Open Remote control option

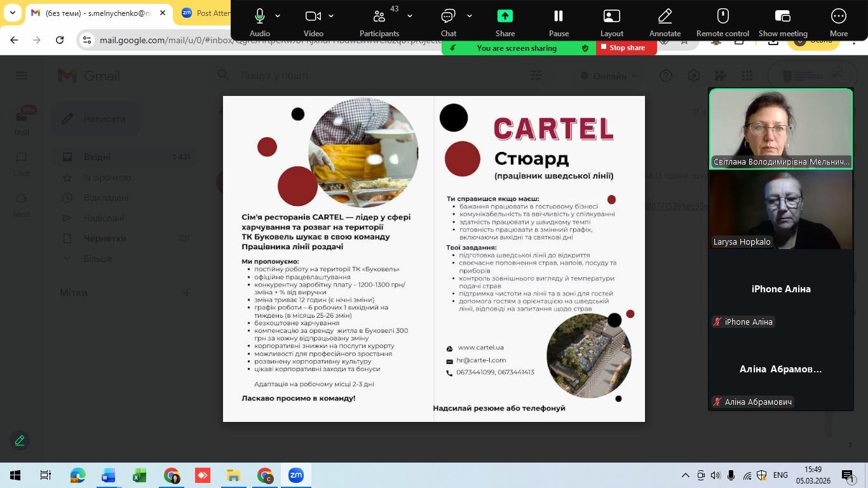click(722, 17)
